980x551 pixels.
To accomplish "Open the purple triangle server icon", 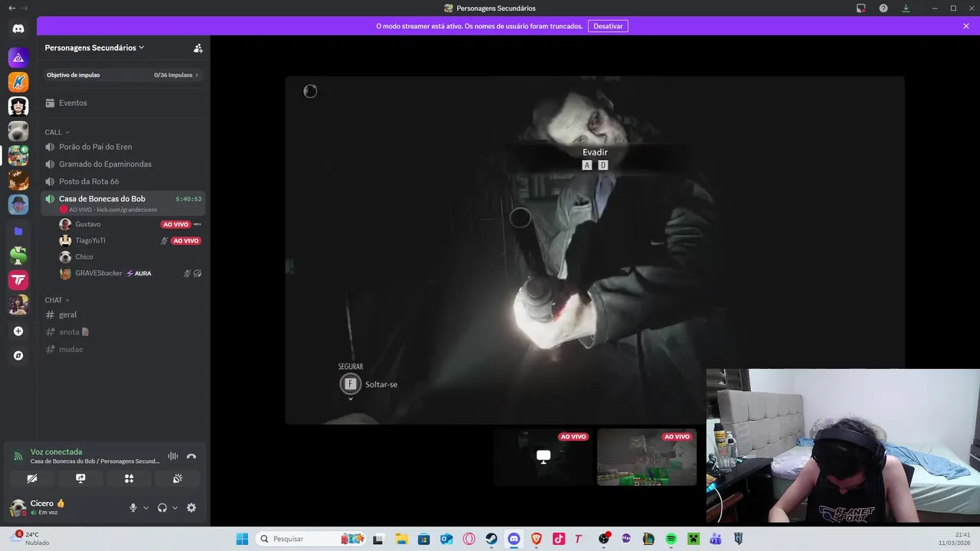I will pyautogui.click(x=18, y=57).
